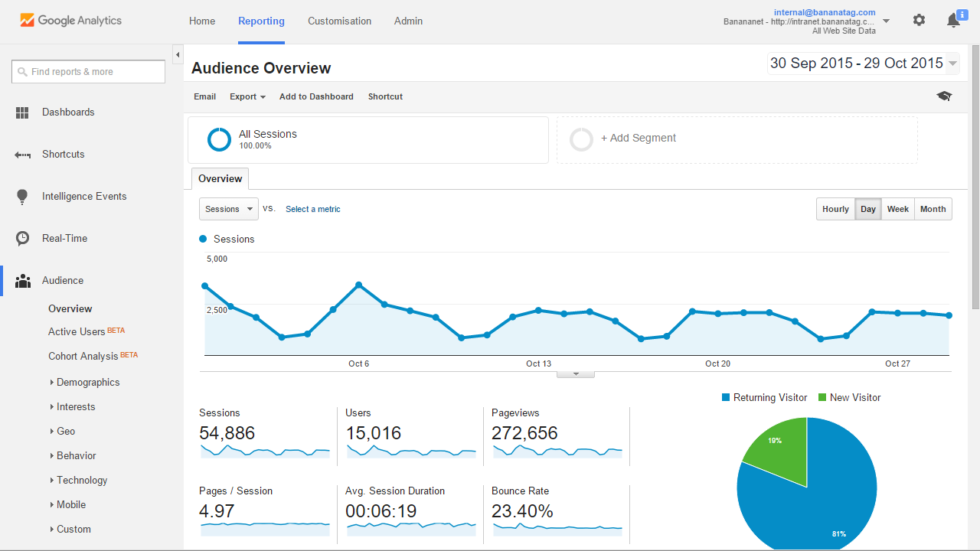Image resolution: width=980 pixels, height=551 pixels.
Task: Click the Find reports search field
Action: point(89,72)
